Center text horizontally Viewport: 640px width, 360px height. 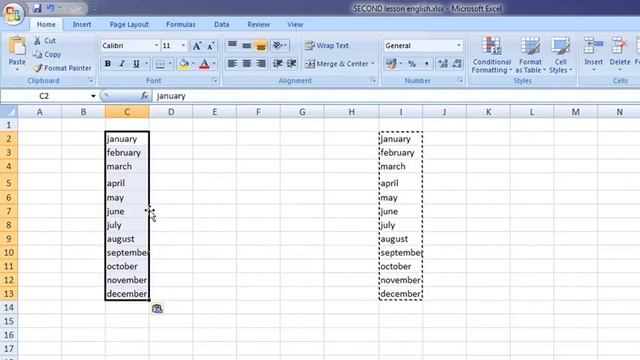point(247,64)
